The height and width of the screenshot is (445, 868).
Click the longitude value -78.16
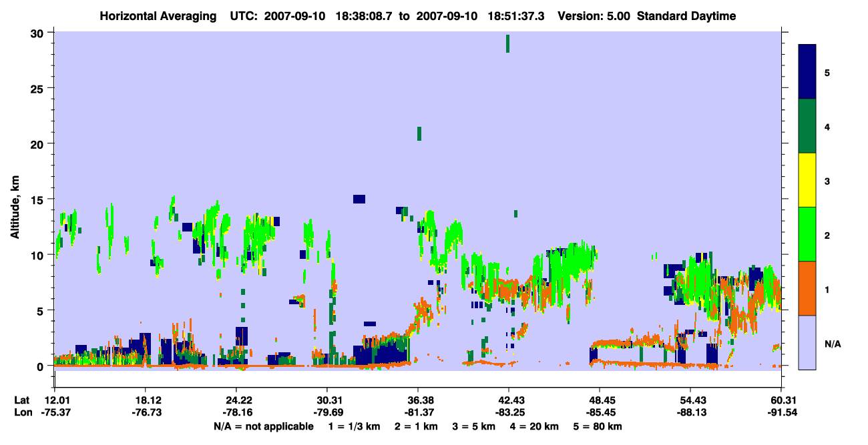(x=236, y=412)
